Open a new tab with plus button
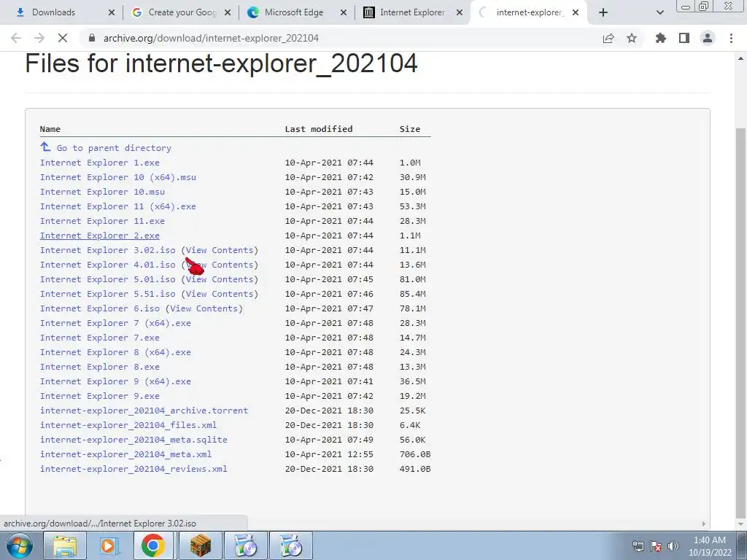The image size is (747, 560). pyautogui.click(x=603, y=13)
